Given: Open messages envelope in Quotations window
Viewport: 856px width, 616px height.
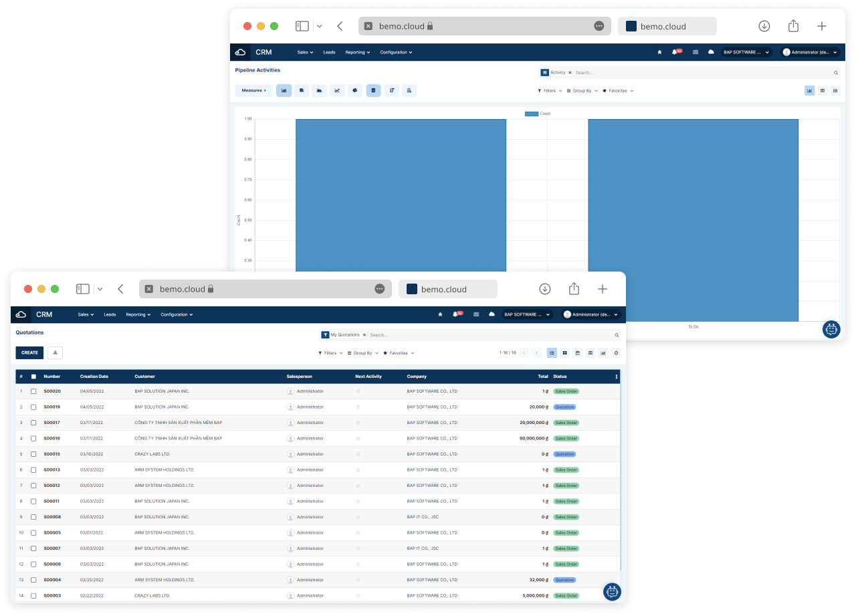Looking at the screenshot, I should click(476, 314).
